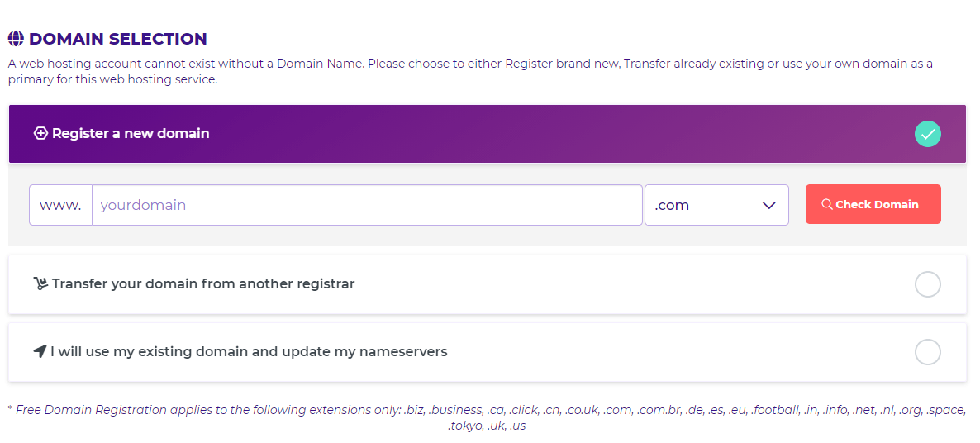
Task: Open Transfer your domain from another registrar
Action: point(488,284)
